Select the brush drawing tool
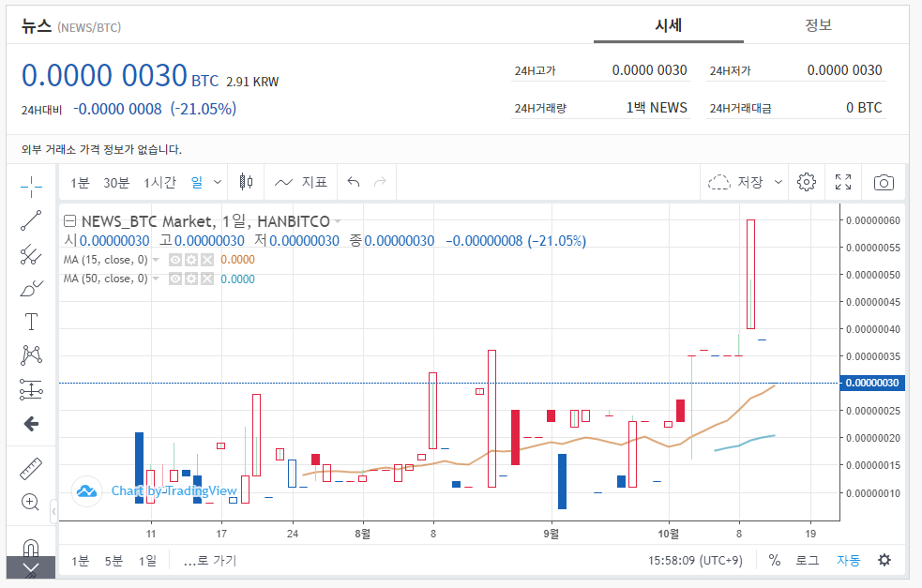 click(31, 288)
